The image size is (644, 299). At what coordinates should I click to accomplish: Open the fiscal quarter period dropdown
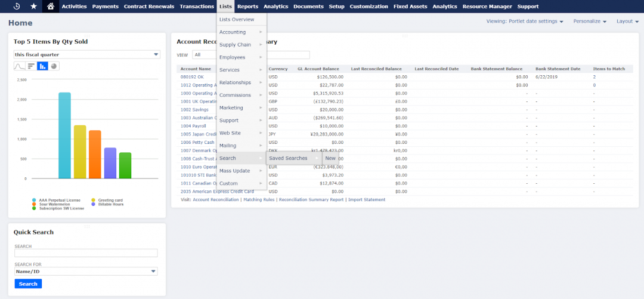(x=86, y=54)
